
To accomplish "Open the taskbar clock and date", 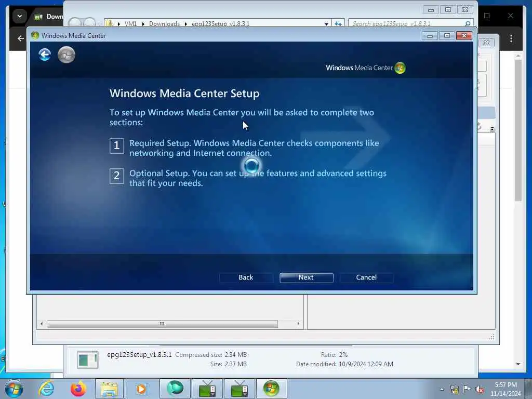I will point(506,389).
